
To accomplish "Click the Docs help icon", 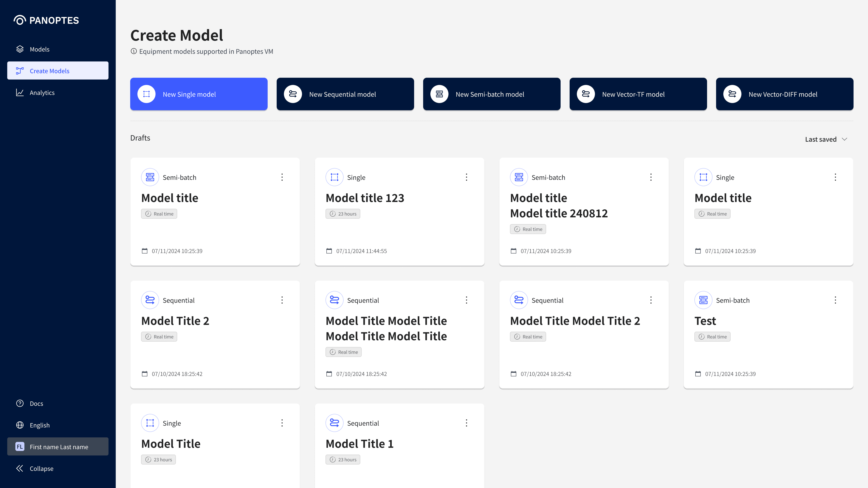I will pos(20,404).
